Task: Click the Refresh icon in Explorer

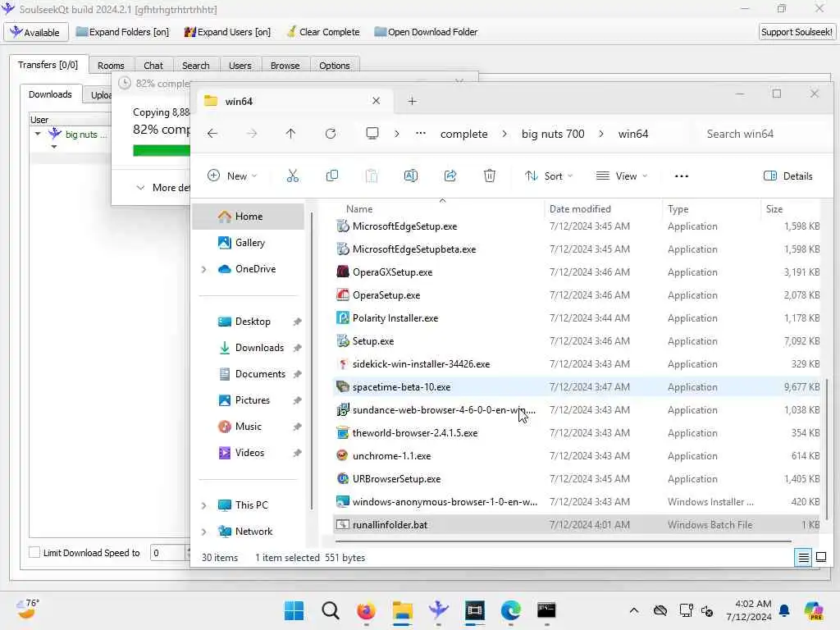Action: (331, 134)
